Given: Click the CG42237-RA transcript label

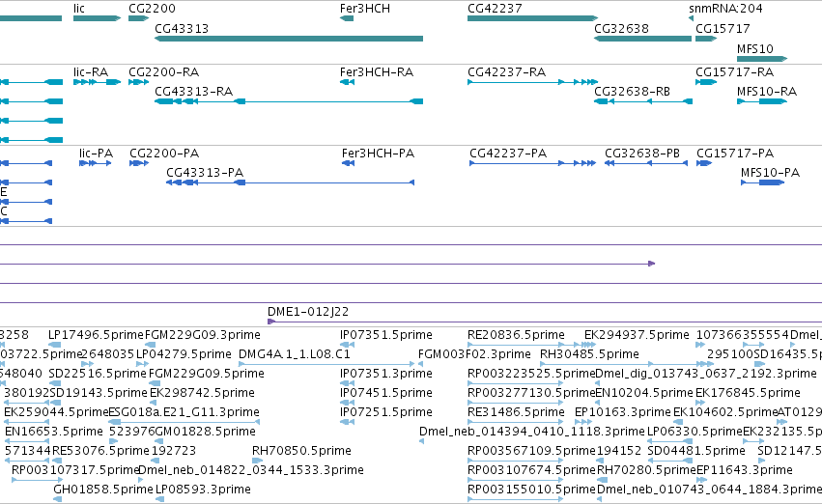Looking at the screenshot, I should click(x=506, y=71).
